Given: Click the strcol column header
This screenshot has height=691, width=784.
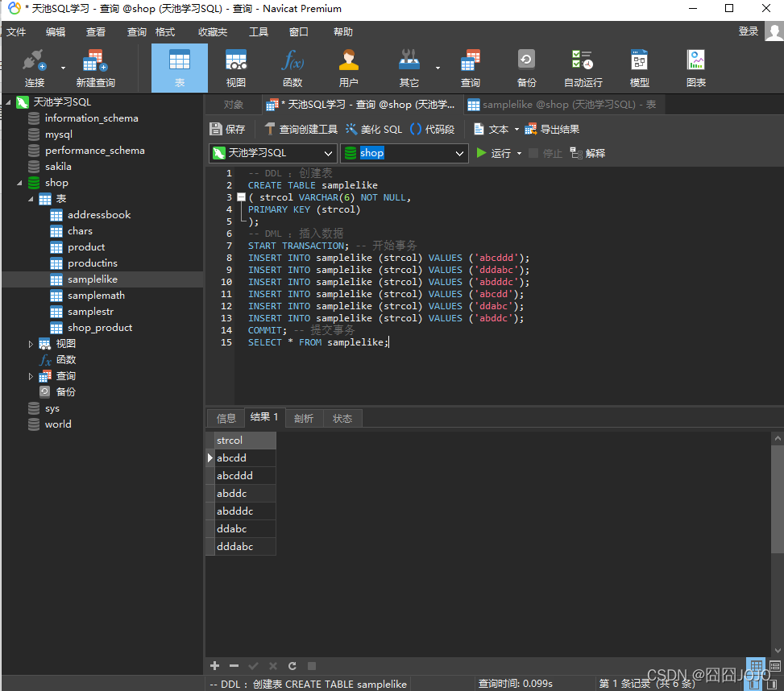Looking at the screenshot, I should [x=245, y=441].
